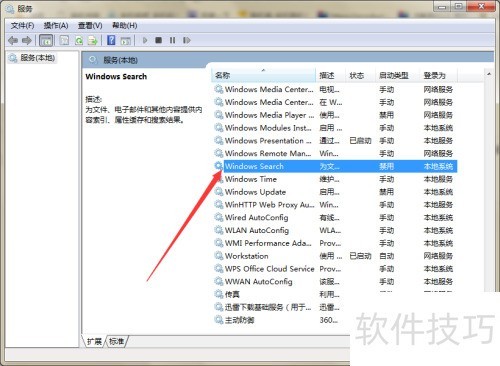The image size is (500, 366).
Task: Click gear icon beside Windows Modules Inst...
Action: tap(219, 128)
